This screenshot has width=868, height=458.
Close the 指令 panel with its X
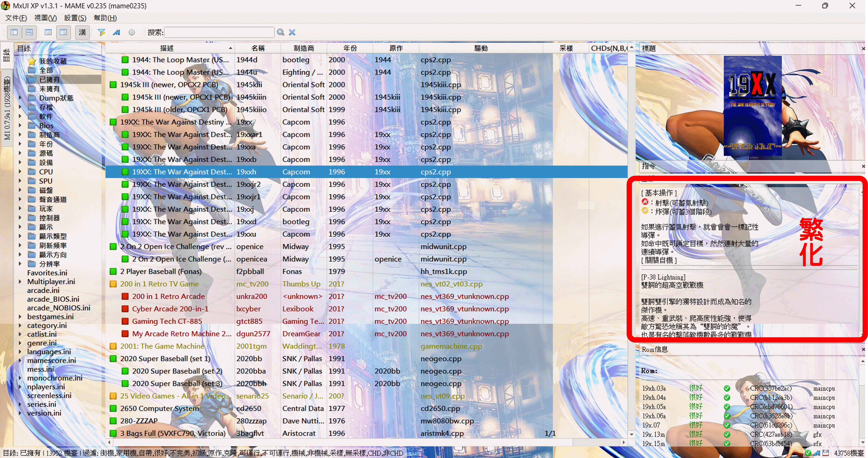click(x=863, y=166)
